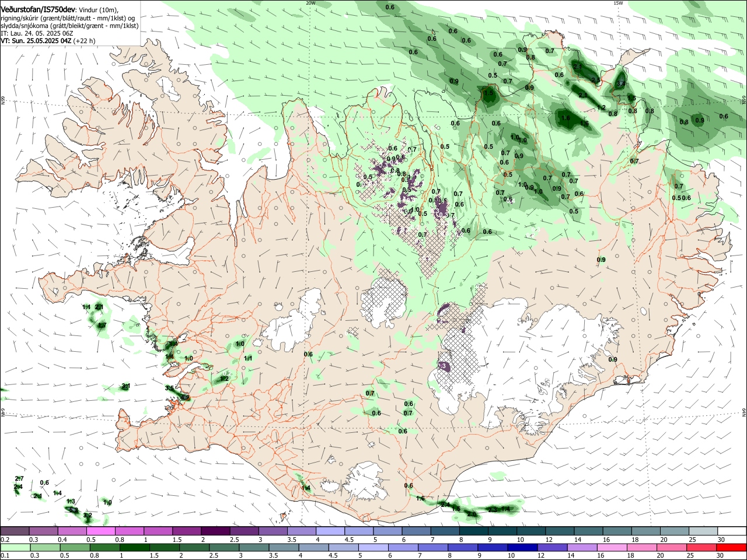Select upper-row swatch between 3 and 3.5
The width and height of the screenshot is (747, 560).
pyautogui.click(x=273, y=531)
